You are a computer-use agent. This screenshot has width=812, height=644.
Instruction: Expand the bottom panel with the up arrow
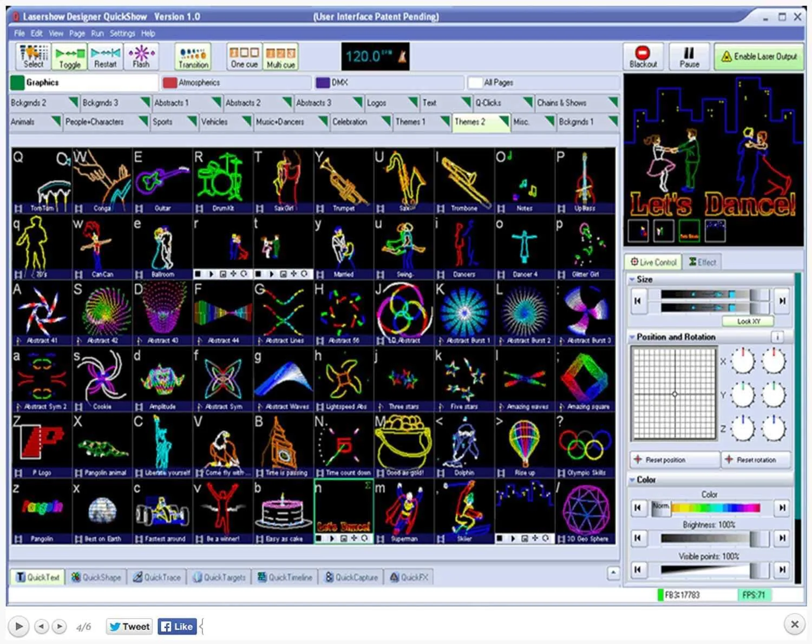pos(613,573)
